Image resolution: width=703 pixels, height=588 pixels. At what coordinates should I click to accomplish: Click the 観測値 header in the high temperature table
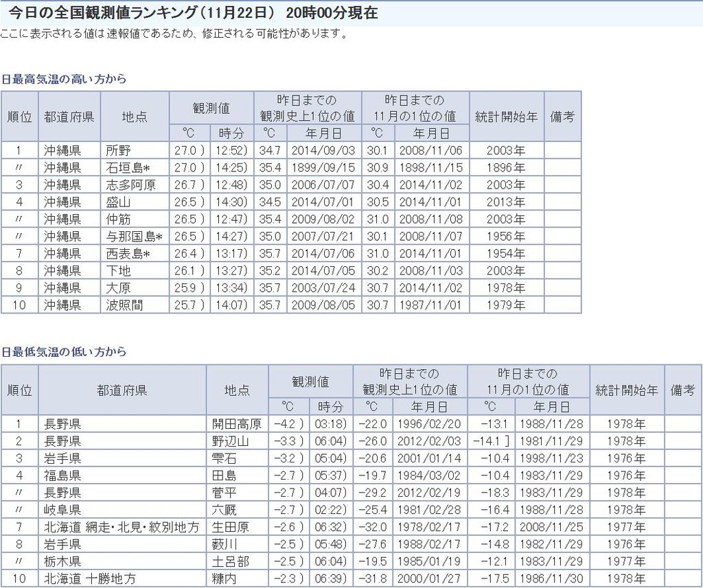(211, 108)
